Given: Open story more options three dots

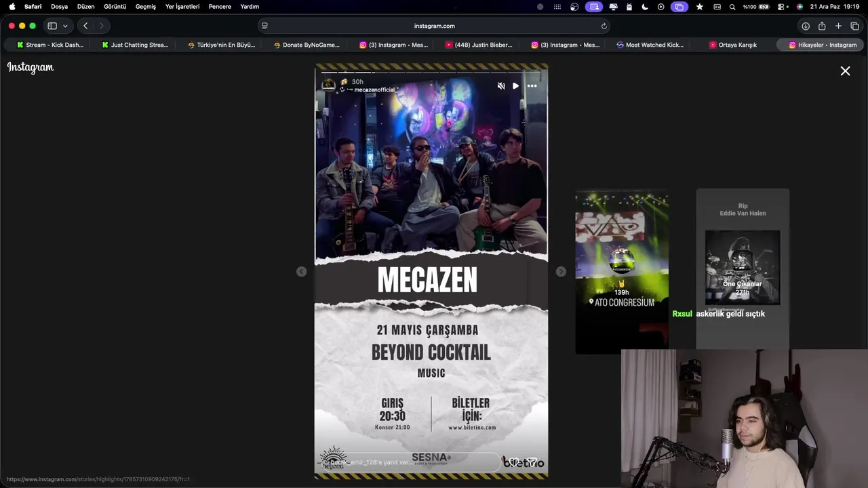Looking at the screenshot, I should click(x=532, y=86).
